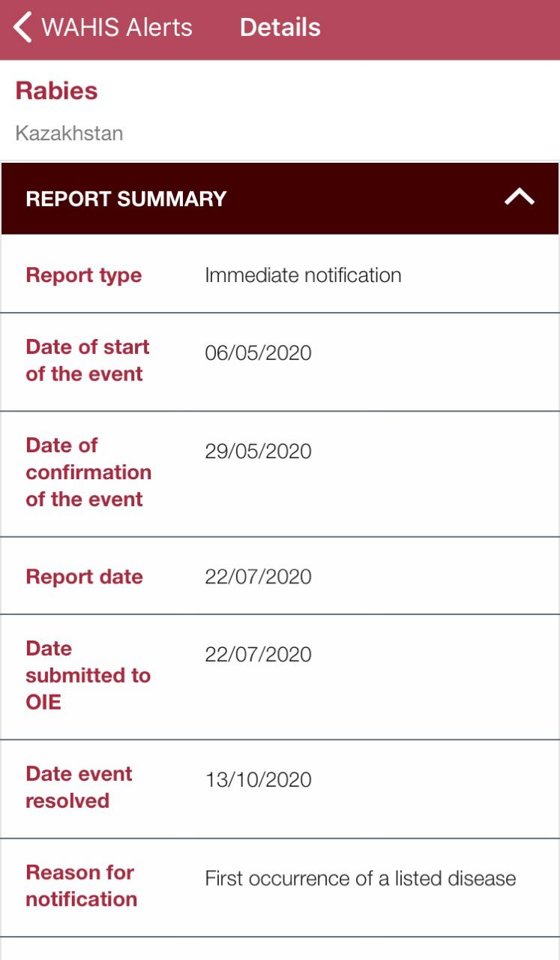Tap the 06/05/2020 start date

point(258,352)
